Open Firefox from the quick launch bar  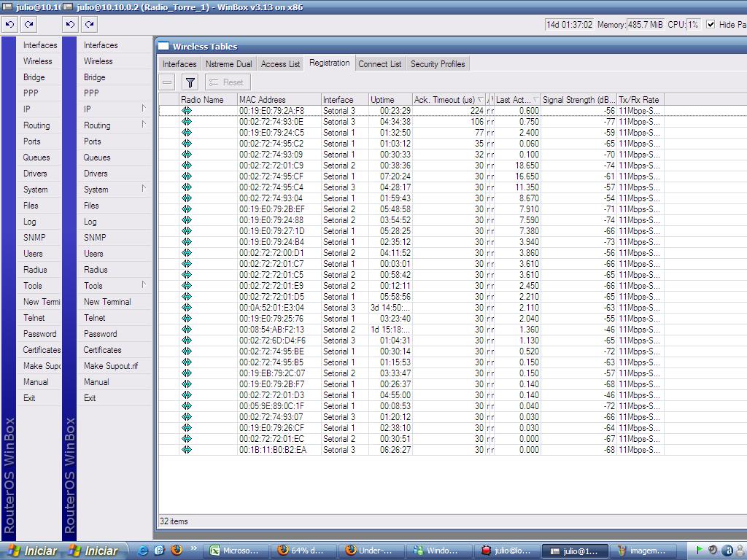coord(175,550)
